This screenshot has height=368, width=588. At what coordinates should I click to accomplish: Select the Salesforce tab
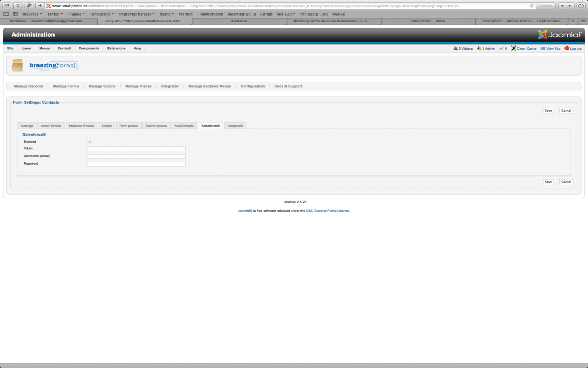210,126
